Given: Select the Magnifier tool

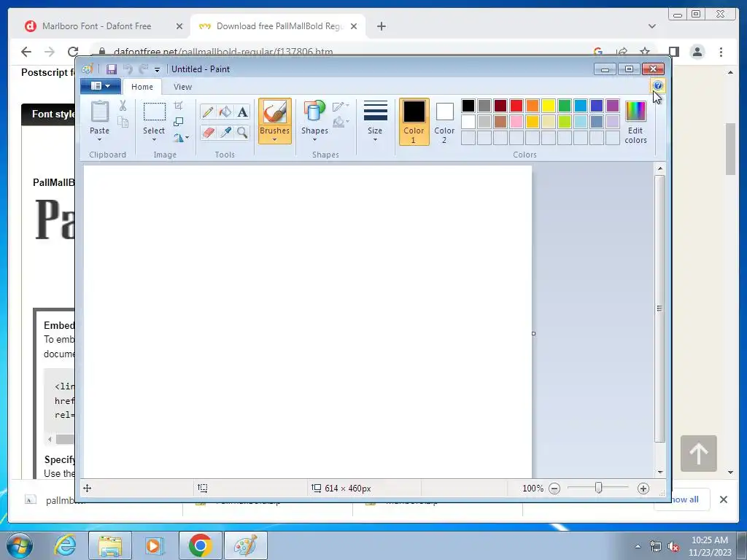Looking at the screenshot, I should pos(242,132).
